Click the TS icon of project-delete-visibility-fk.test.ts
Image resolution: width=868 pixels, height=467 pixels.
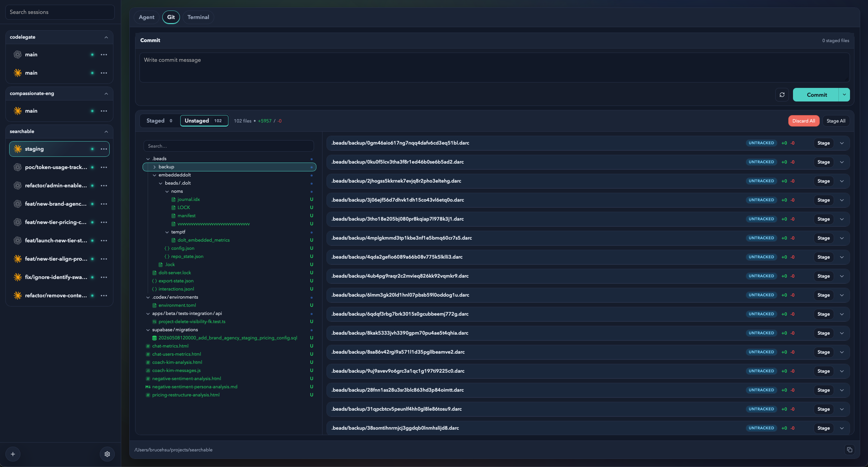point(154,322)
